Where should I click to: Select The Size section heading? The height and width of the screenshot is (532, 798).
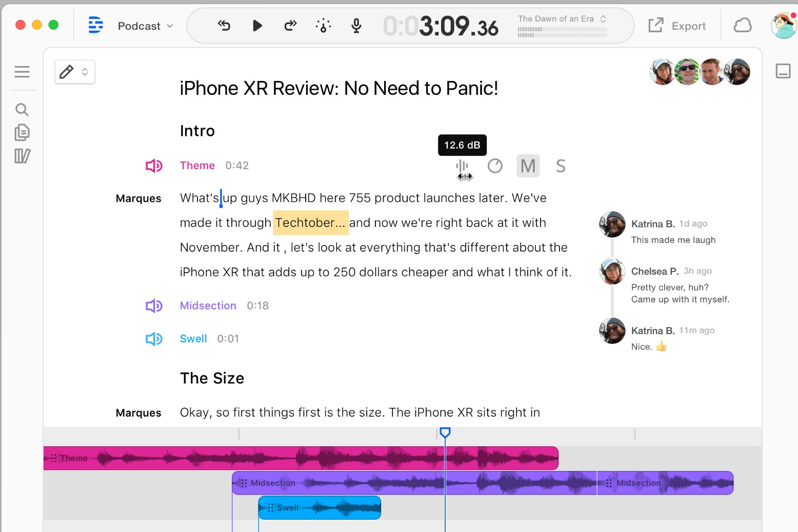point(212,378)
